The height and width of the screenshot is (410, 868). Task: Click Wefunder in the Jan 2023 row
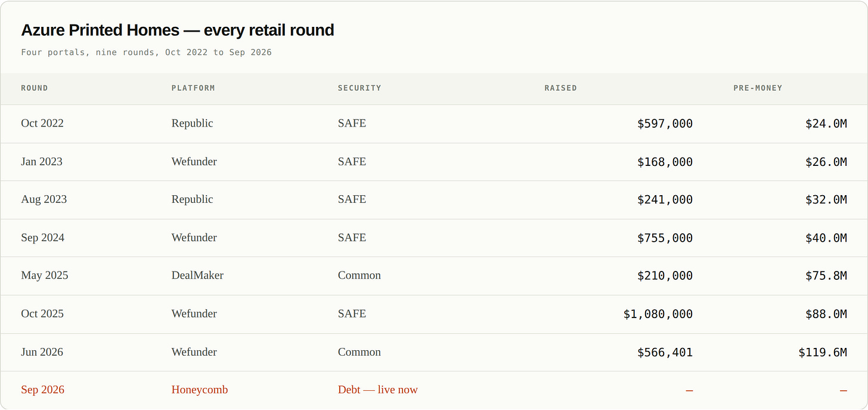[194, 162]
